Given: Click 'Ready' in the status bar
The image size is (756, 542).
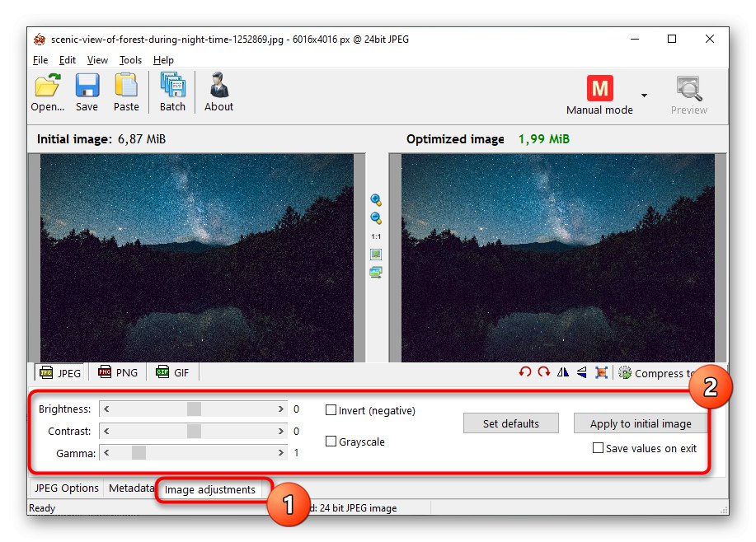Looking at the screenshot, I should pyautogui.click(x=42, y=507).
